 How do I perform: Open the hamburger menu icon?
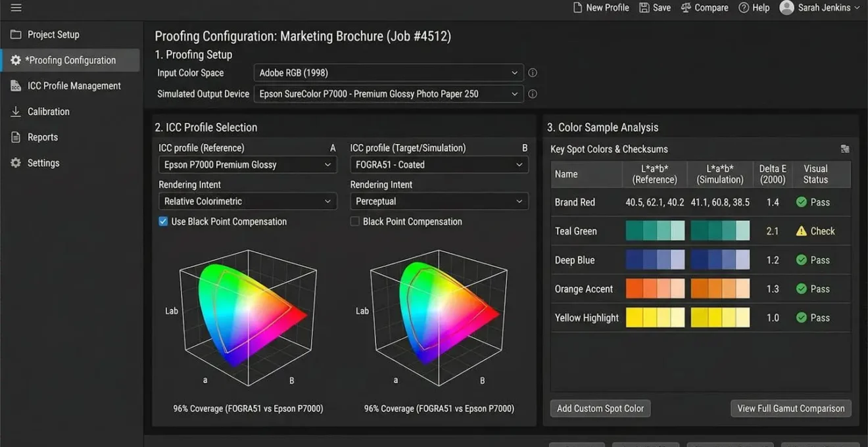(16, 8)
